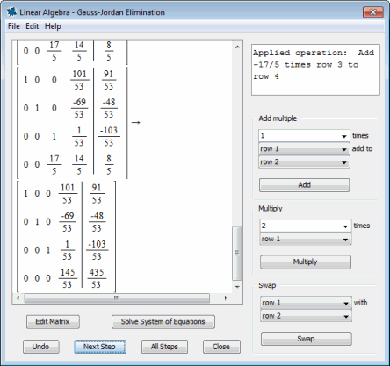Open the File menu
Image resolution: width=390 pixels, height=366 pixels.
14,26
